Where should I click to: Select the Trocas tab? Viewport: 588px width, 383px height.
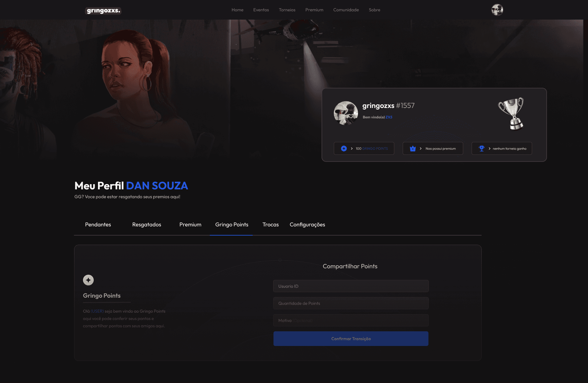pos(270,225)
